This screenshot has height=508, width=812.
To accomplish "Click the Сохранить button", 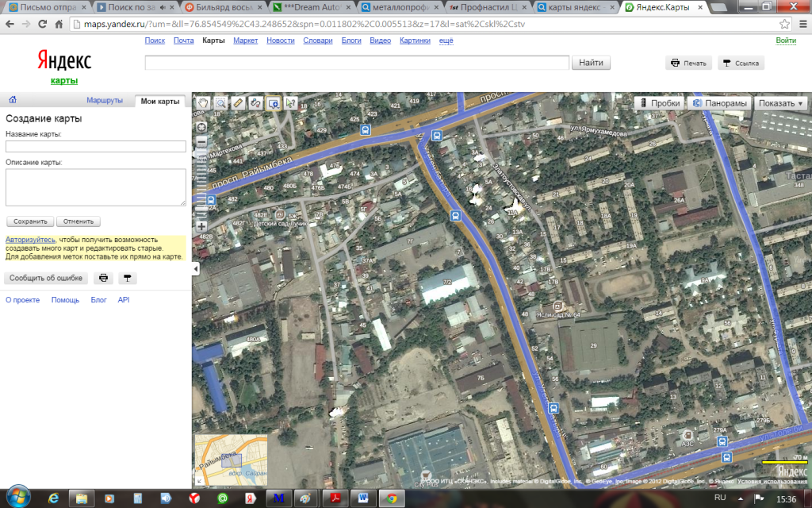I will pos(31,221).
